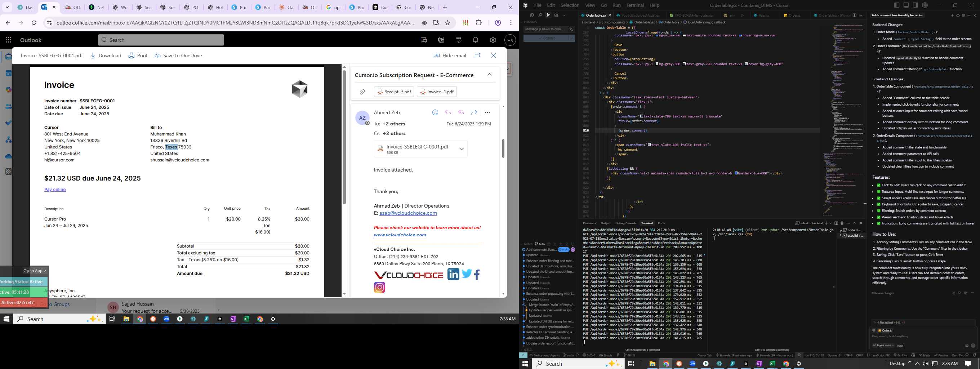Download the invoice PDF in Outlook
The image size is (980, 369).
click(106, 55)
